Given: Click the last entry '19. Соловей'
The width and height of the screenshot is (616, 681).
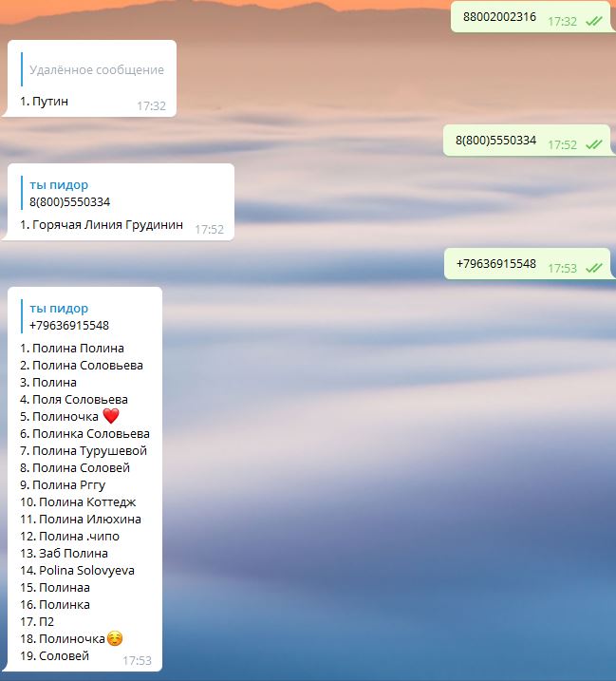Looking at the screenshot, I should coord(55,655).
